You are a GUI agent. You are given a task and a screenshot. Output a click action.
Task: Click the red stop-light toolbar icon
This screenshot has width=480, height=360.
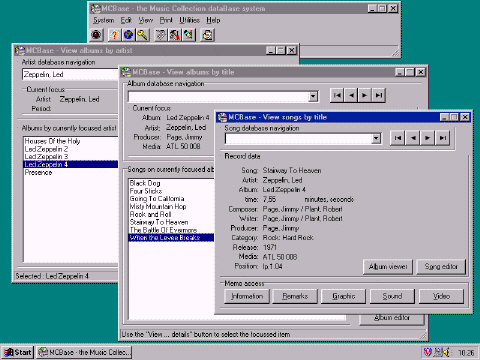97,35
